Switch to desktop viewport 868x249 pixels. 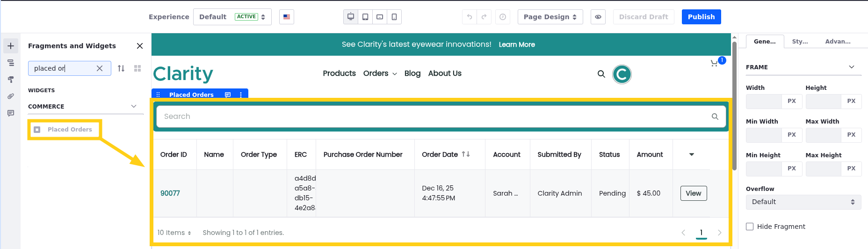(x=351, y=17)
